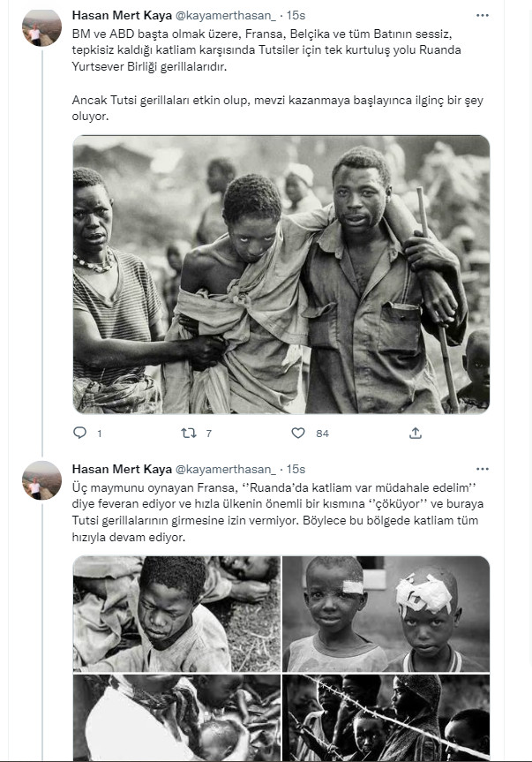Image resolution: width=532 pixels, height=762 pixels.
Task: Like the tweet with 84 likes
Action: pyautogui.click(x=298, y=433)
